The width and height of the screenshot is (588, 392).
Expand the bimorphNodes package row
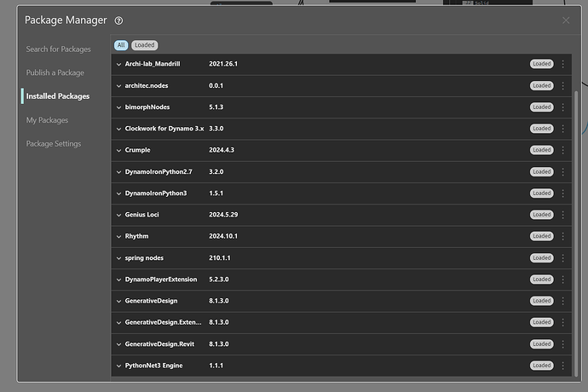click(x=118, y=107)
